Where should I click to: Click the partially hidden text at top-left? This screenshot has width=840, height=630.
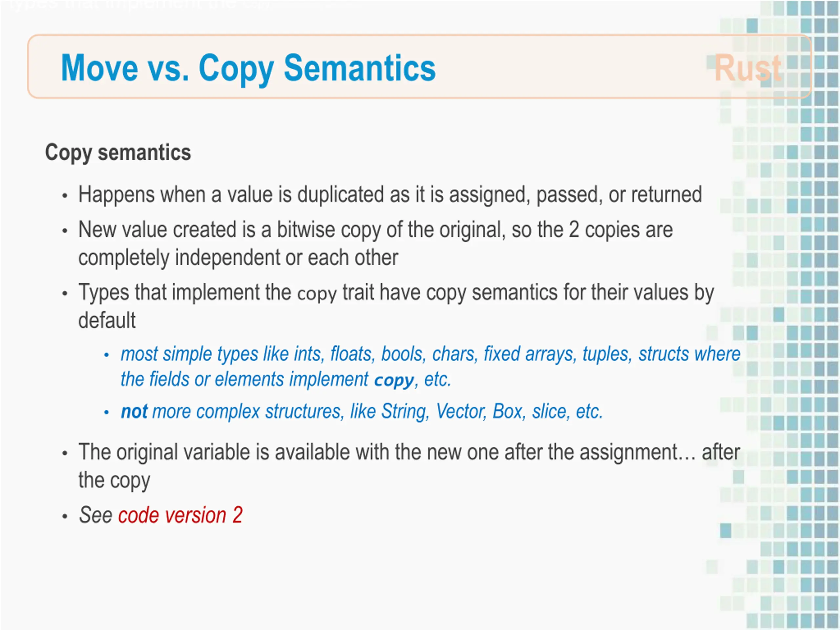tap(137, 5)
